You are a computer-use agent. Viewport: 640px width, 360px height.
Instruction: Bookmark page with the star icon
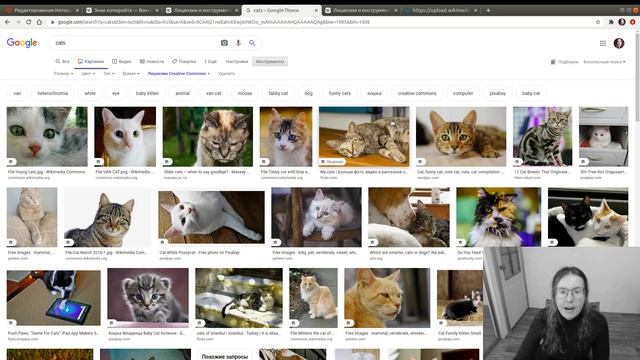598,22
